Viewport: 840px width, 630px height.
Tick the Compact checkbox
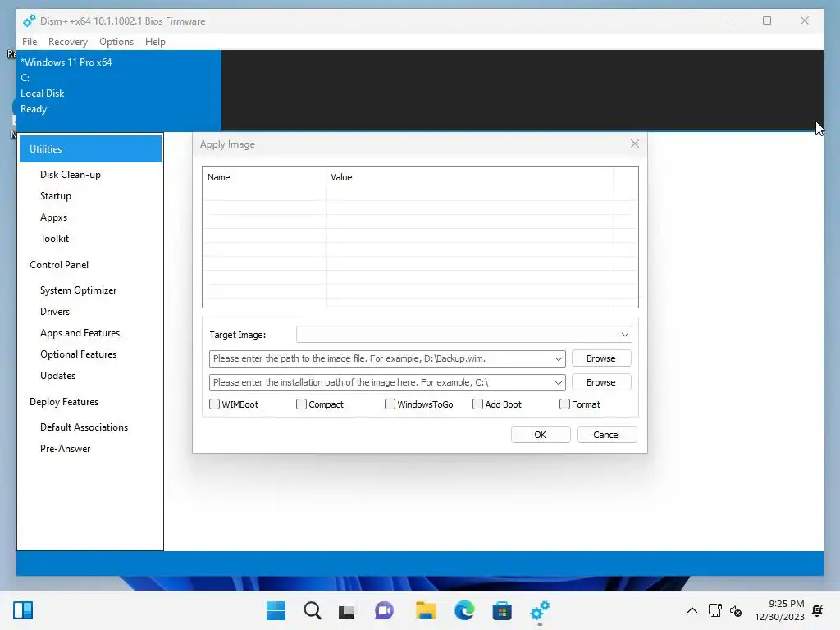(301, 404)
